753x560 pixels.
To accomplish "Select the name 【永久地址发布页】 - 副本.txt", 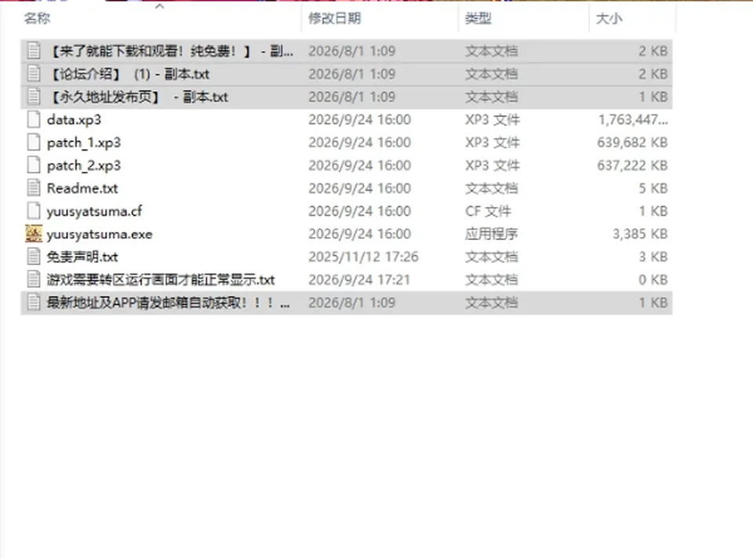I will tap(138, 97).
